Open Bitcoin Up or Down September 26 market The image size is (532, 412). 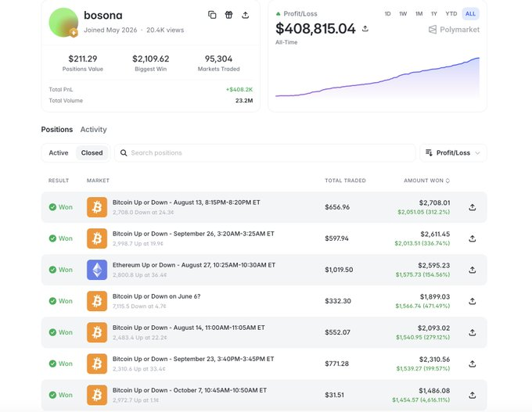coord(193,234)
